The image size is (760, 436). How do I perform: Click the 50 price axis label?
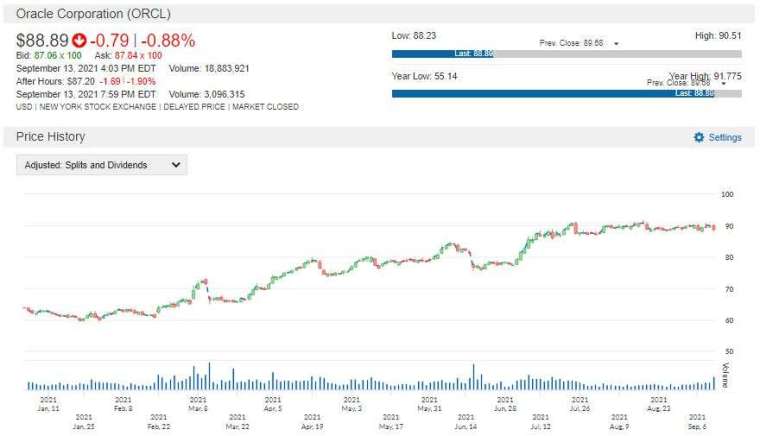click(x=729, y=351)
